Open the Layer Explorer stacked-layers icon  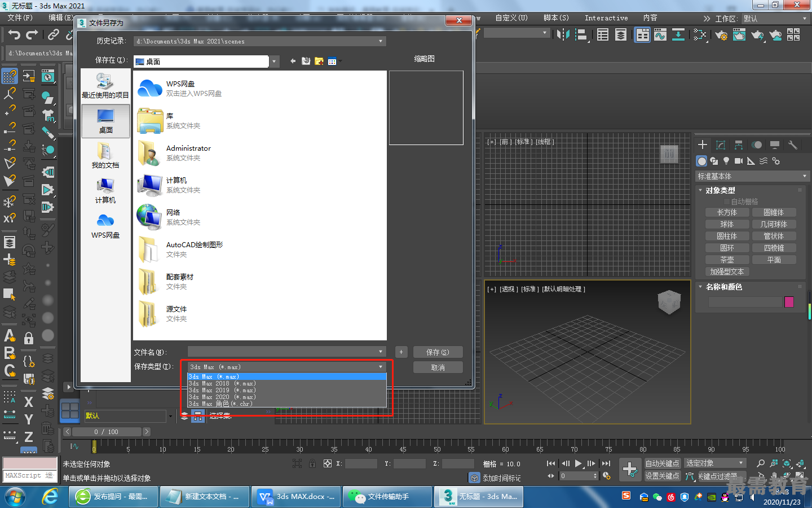coord(621,35)
